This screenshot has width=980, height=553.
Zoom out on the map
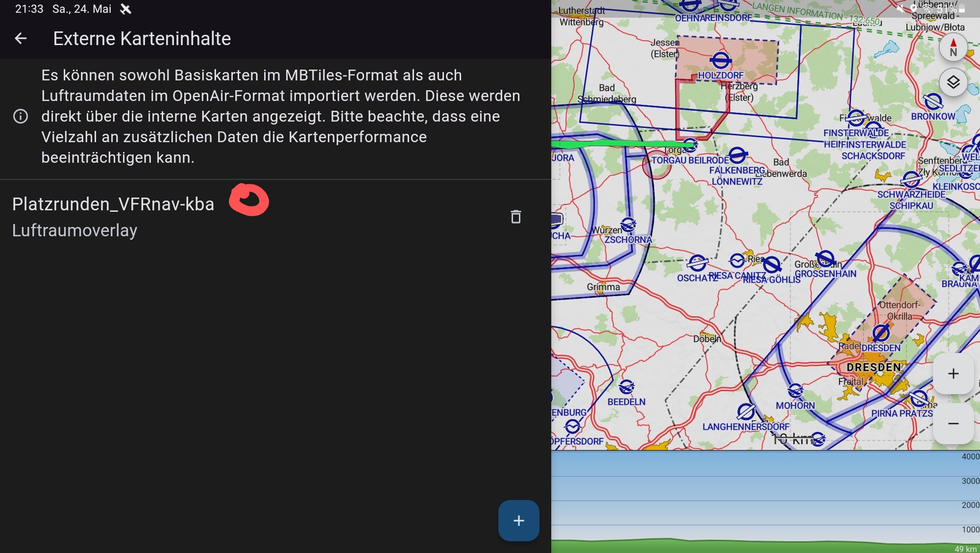click(953, 424)
